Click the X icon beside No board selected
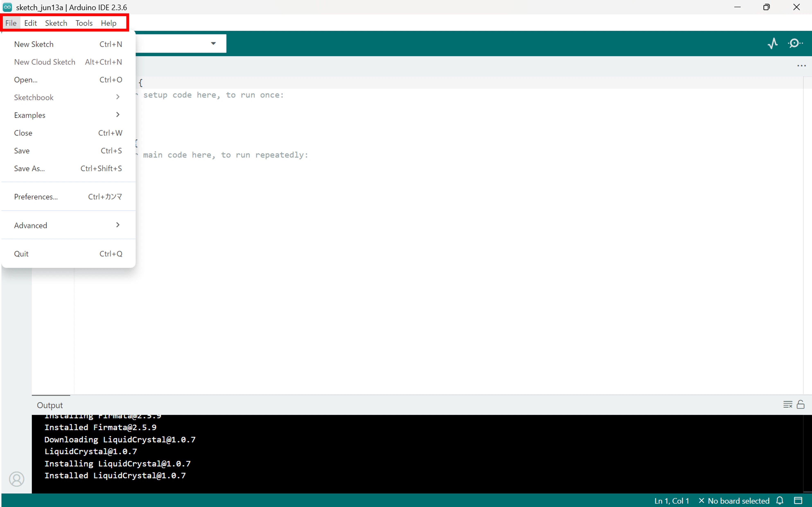Image resolution: width=812 pixels, height=507 pixels. 701,501
